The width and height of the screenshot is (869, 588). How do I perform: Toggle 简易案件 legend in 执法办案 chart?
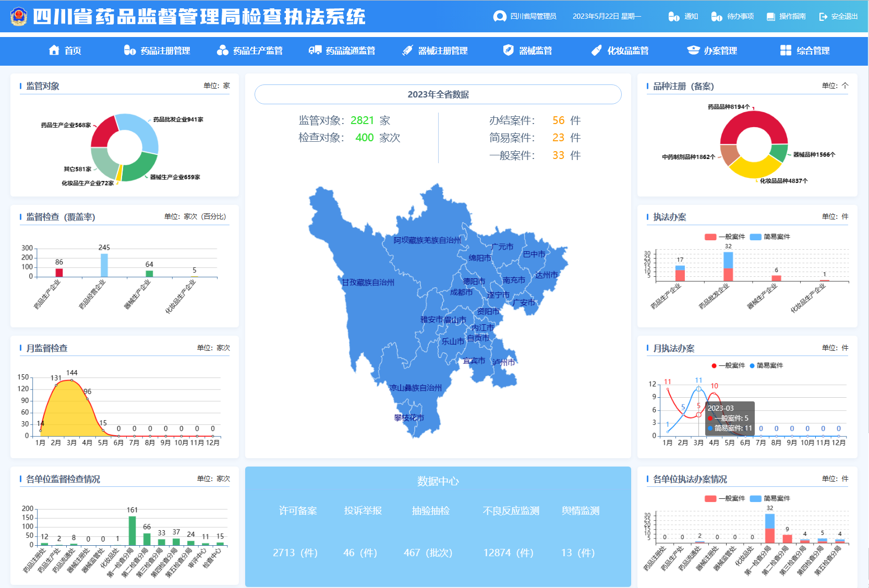coord(770,237)
